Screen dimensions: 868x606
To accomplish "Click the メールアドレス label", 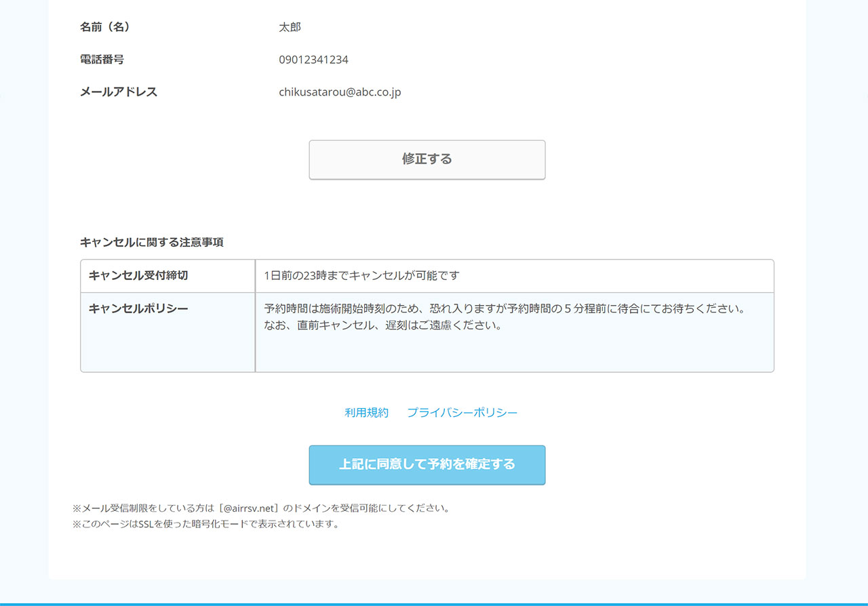I will click(x=119, y=92).
